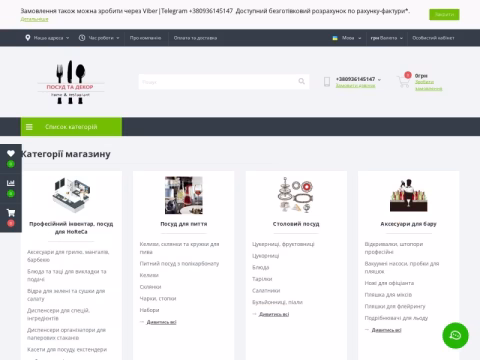Open the 'Столовий посуд' category title
This screenshot has width=480, height=360.
coord(296,224)
